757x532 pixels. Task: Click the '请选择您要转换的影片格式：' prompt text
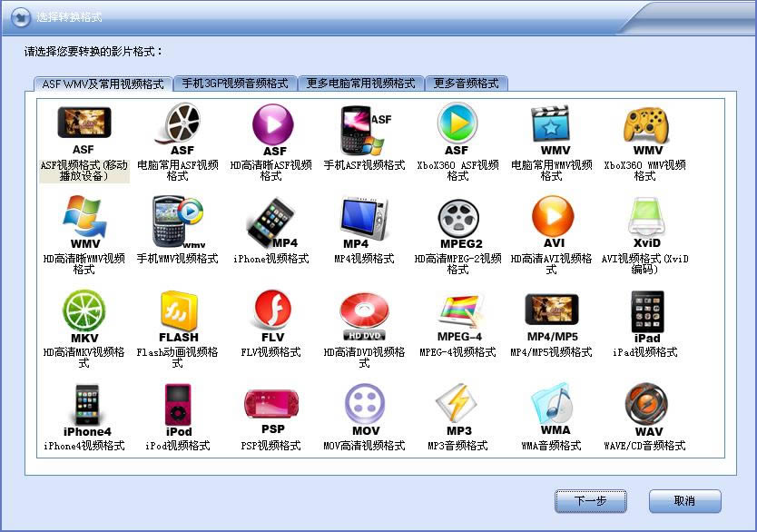pos(93,52)
